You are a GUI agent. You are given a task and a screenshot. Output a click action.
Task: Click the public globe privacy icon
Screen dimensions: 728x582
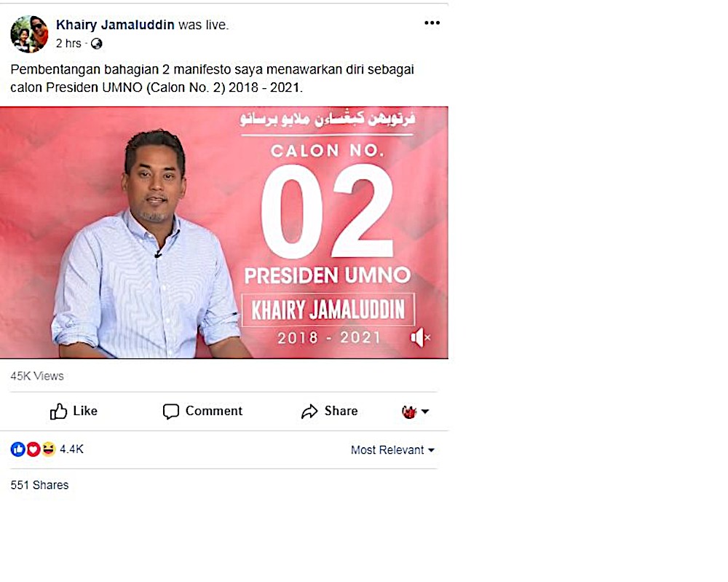(x=97, y=44)
